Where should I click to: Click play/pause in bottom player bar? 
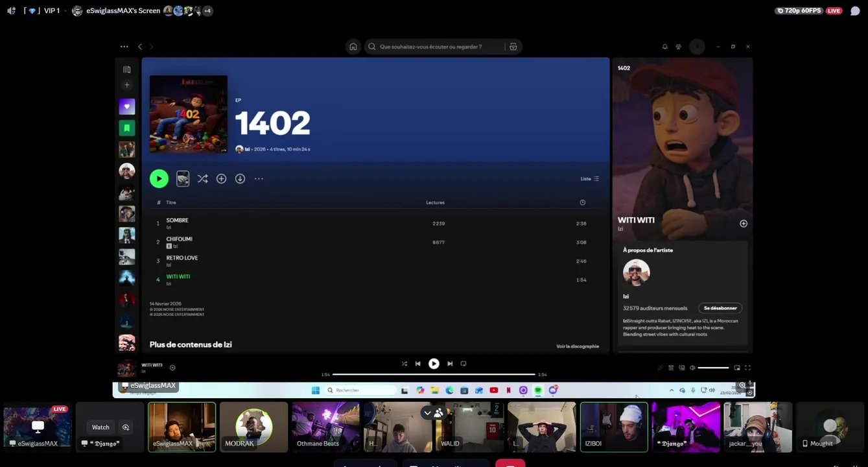pyautogui.click(x=434, y=364)
